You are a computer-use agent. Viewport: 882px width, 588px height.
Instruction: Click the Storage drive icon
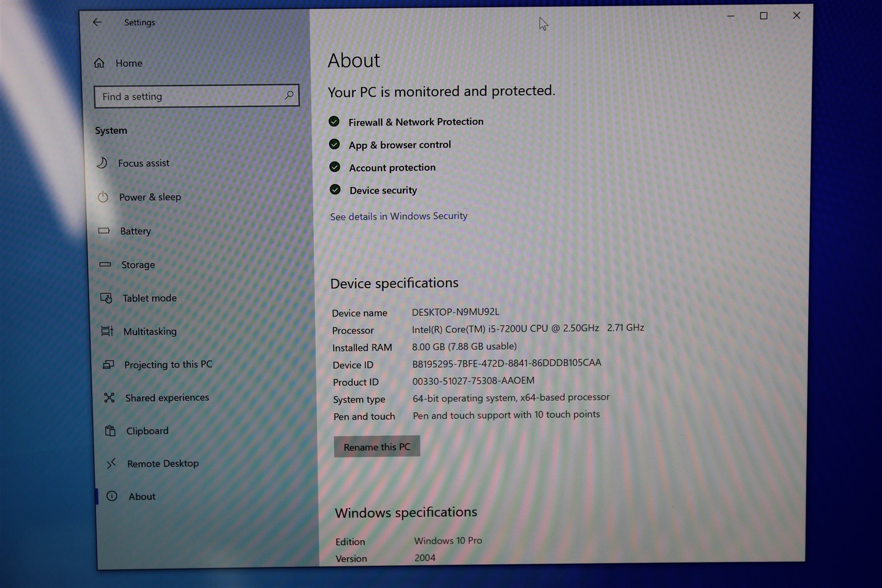pos(105,265)
